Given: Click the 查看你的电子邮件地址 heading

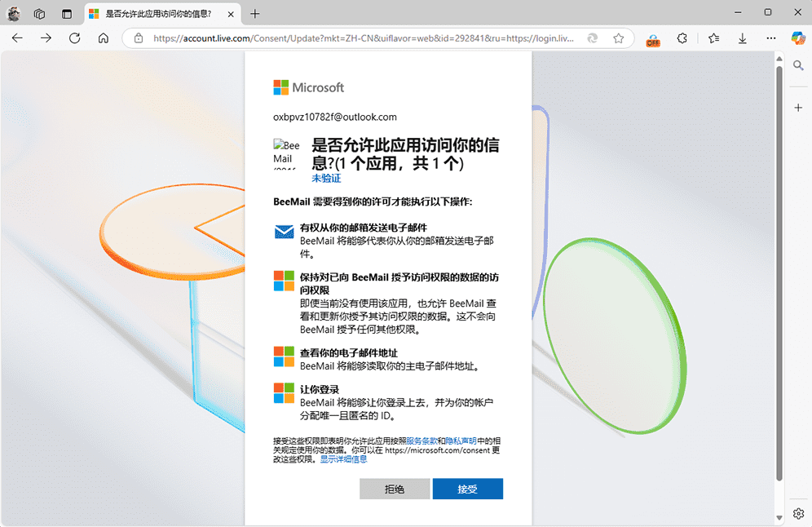Looking at the screenshot, I should (348, 353).
